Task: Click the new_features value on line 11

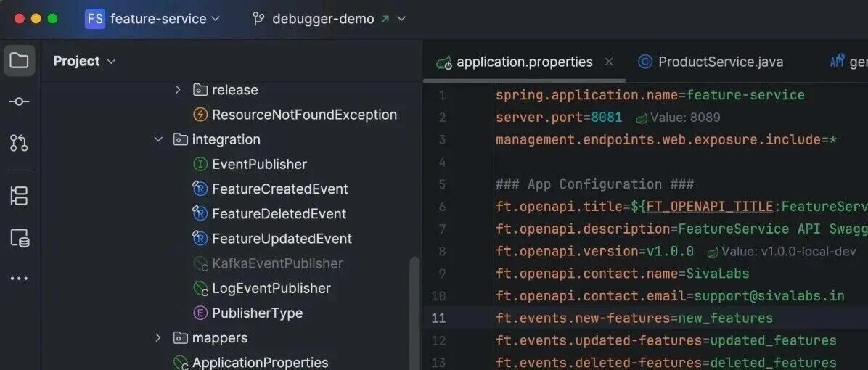Action: point(725,318)
